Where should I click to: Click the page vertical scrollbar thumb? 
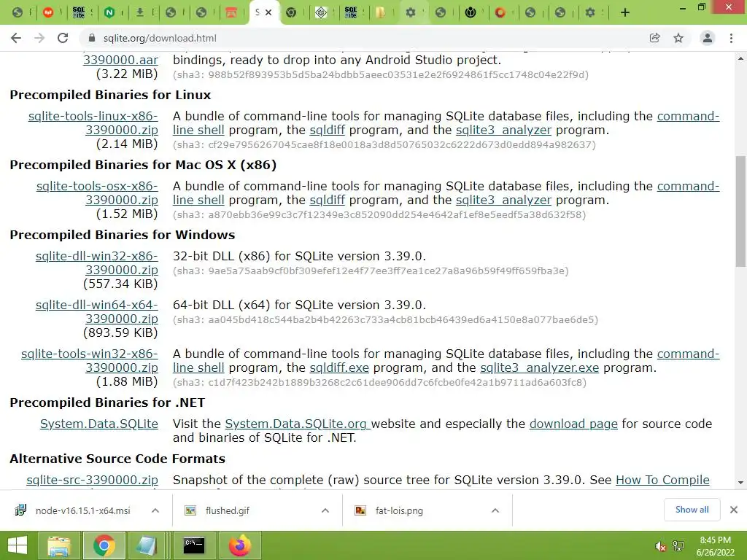point(740,212)
